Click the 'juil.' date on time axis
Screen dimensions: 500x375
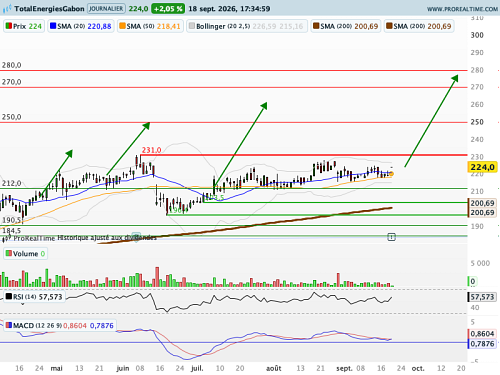click(x=197, y=368)
